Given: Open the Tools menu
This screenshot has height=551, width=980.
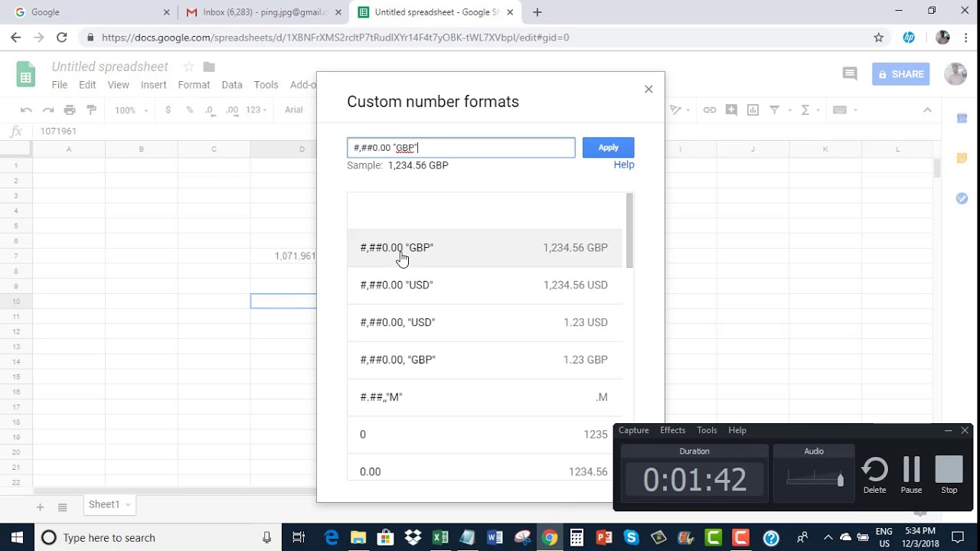Looking at the screenshot, I should tap(266, 85).
